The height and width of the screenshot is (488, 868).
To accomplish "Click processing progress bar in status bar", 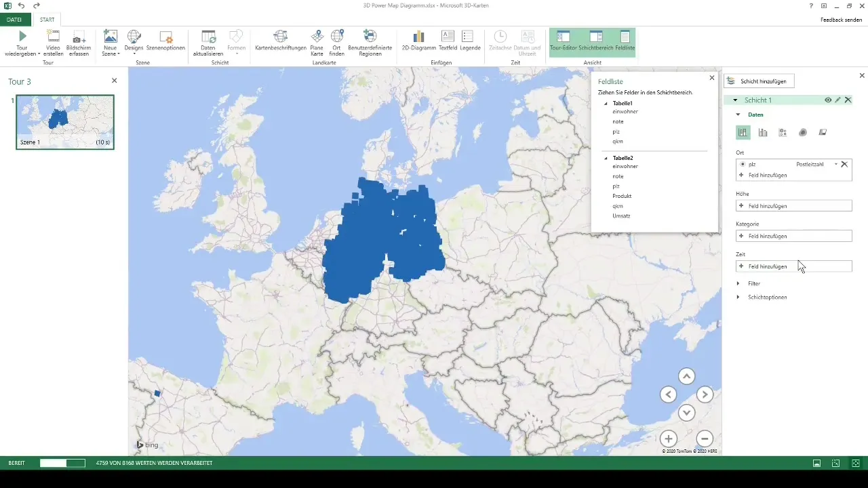I will [62, 463].
